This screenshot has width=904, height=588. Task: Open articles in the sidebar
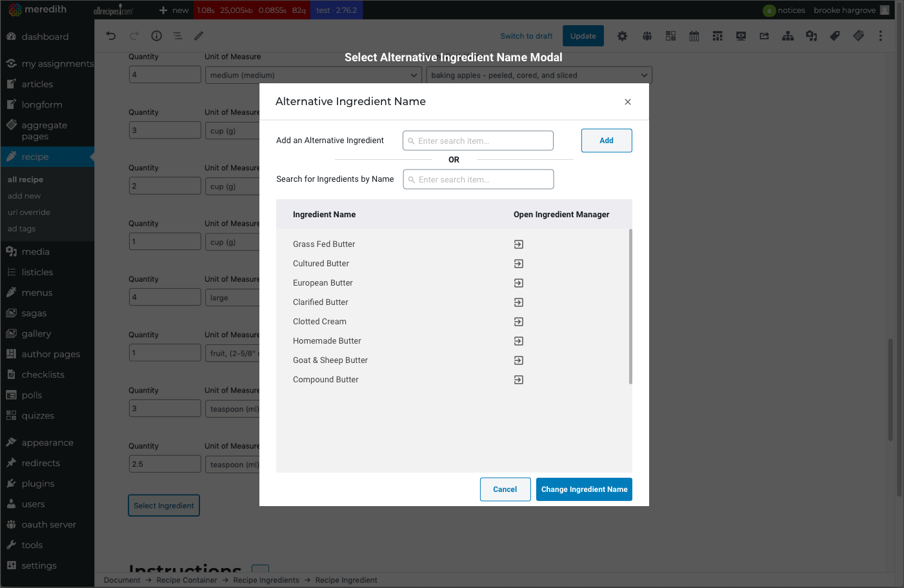47,84
